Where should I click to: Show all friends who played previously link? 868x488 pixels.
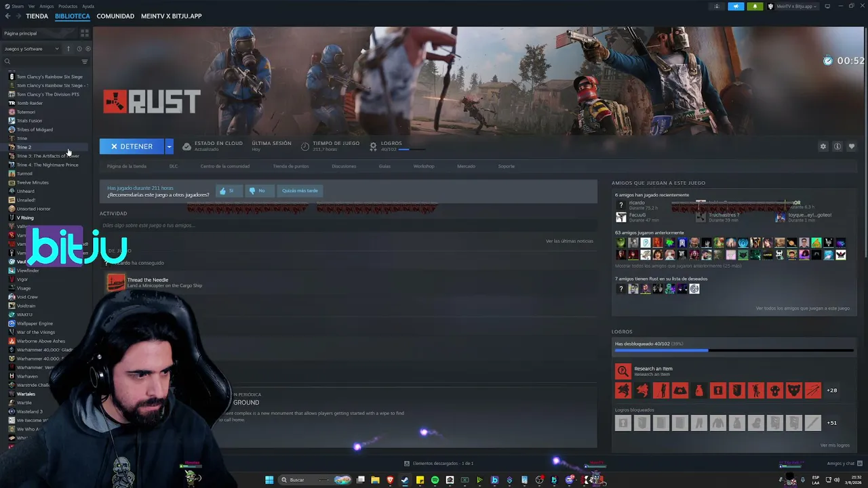(x=678, y=266)
